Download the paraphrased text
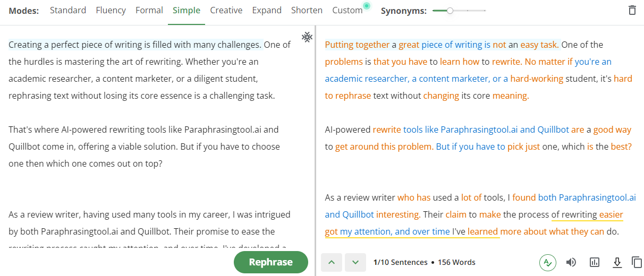Viewport: 644px width, 276px height. click(x=617, y=262)
